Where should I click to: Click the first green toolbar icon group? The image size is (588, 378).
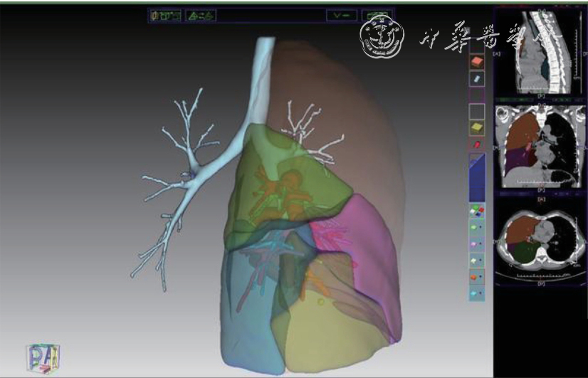(165, 16)
